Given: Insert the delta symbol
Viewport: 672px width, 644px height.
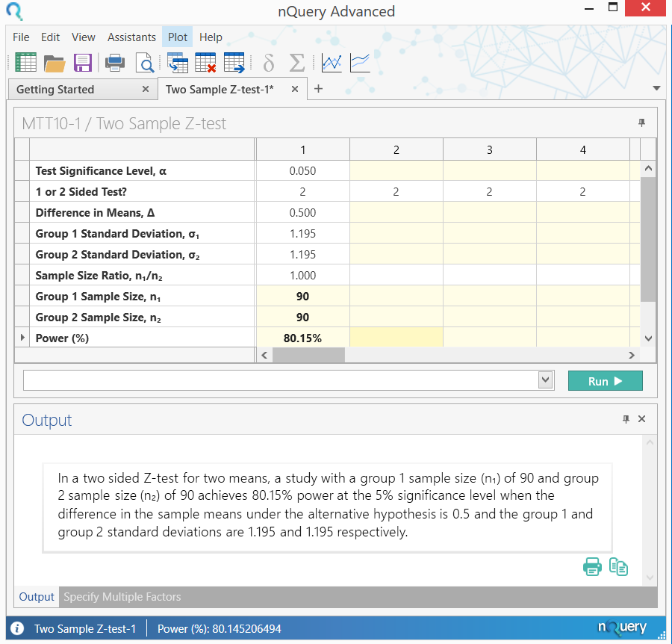Looking at the screenshot, I should (268, 63).
